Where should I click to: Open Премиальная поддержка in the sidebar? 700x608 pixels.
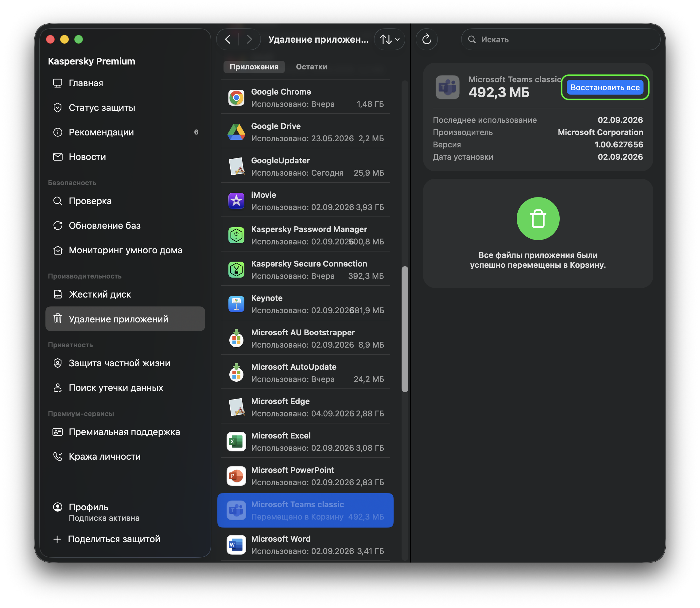pos(125,432)
